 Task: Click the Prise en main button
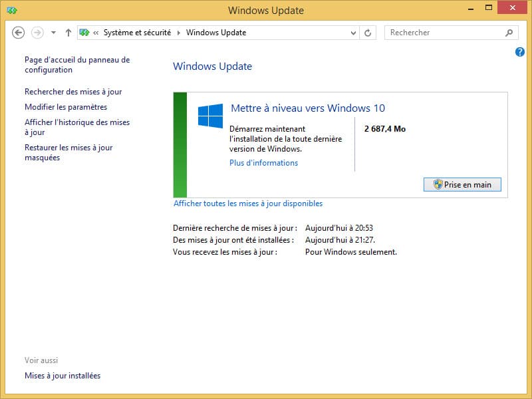(462, 185)
